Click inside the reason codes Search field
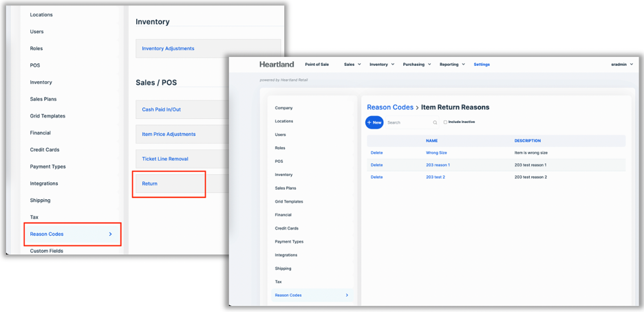The image size is (644, 312). coord(407,123)
